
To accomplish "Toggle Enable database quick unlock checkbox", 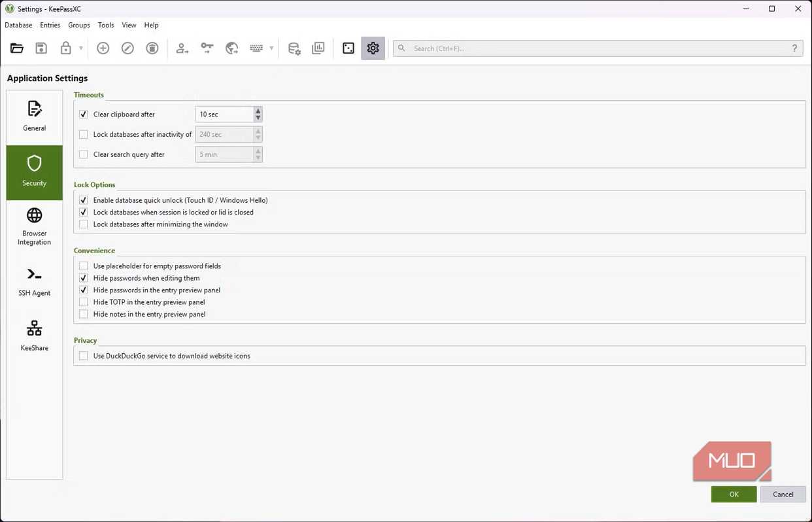I will click(83, 200).
